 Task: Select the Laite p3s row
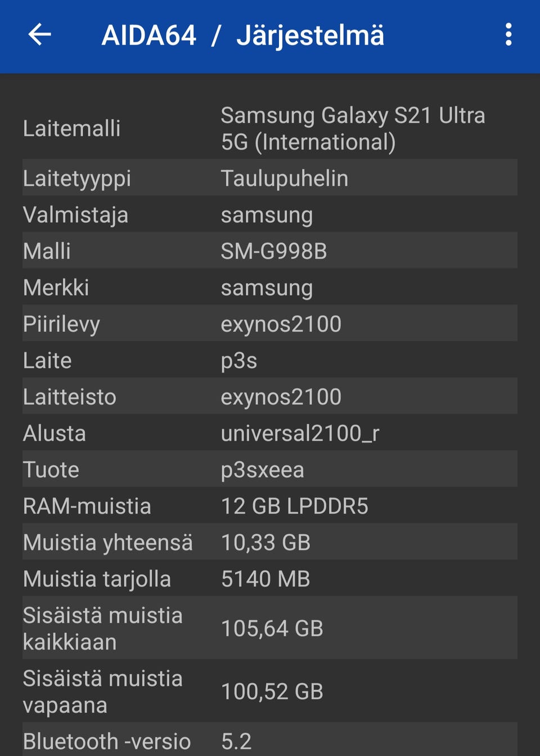coord(270,360)
